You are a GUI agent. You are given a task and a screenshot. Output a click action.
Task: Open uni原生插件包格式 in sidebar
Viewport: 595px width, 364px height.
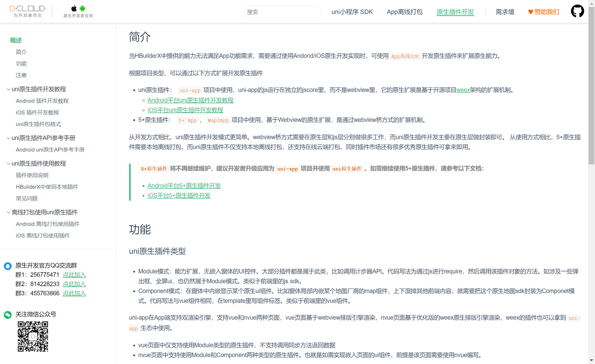point(38,124)
